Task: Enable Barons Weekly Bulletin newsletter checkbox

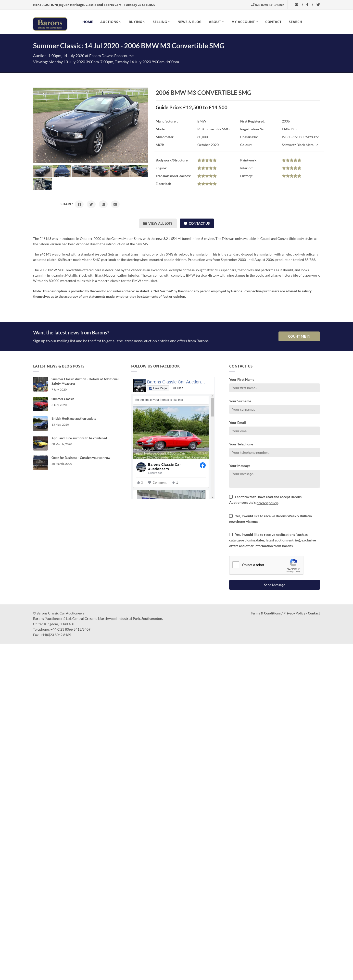Action: click(x=231, y=516)
